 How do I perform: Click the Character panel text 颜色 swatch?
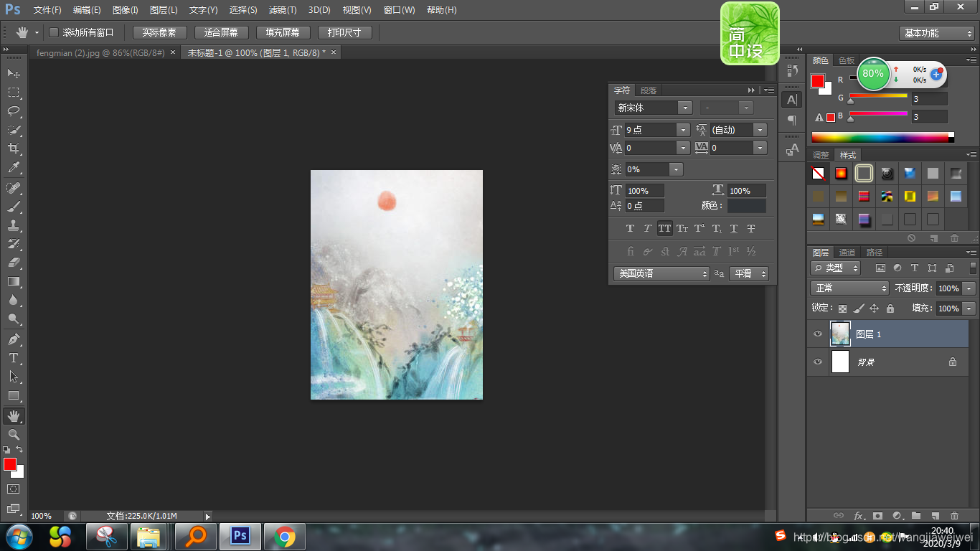pos(747,206)
